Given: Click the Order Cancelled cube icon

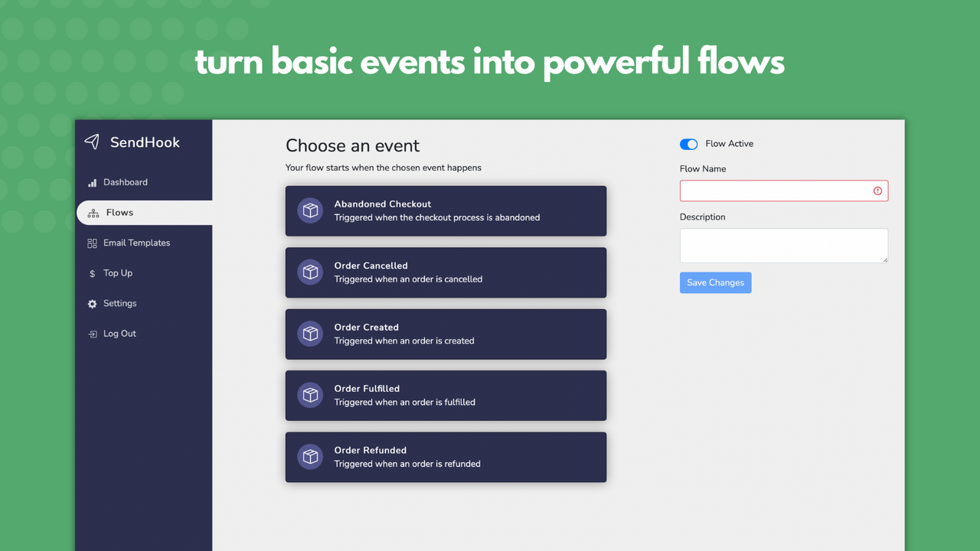Looking at the screenshot, I should [x=309, y=272].
